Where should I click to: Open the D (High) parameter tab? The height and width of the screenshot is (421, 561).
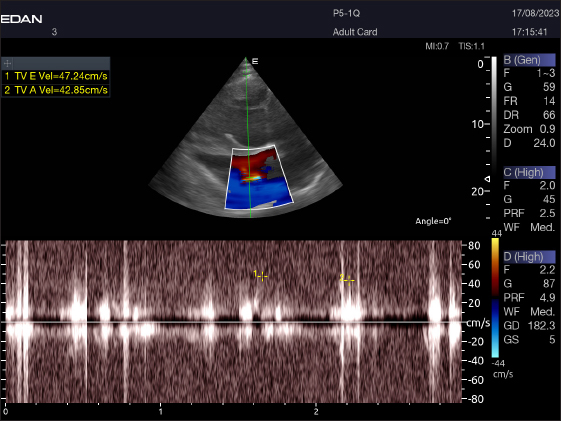tap(529, 256)
